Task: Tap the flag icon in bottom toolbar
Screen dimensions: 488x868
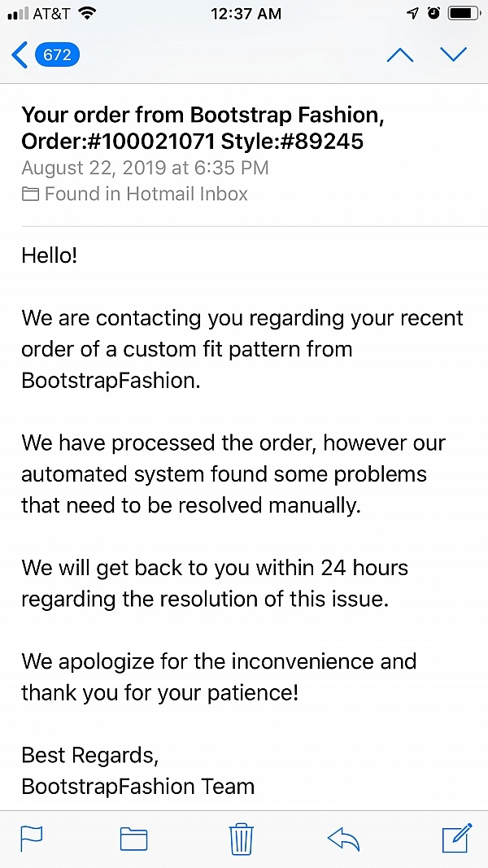Action: click(x=32, y=838)
